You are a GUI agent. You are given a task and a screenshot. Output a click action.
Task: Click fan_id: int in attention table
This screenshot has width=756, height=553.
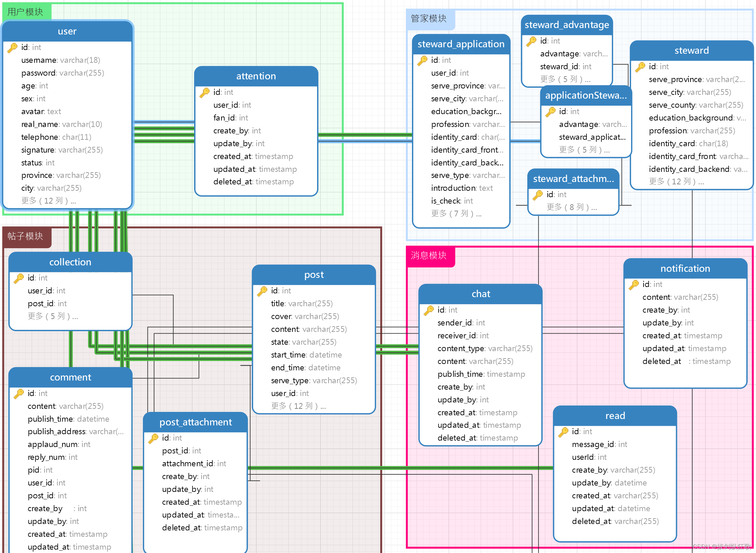pyautogui.click(x=231, y=118)
